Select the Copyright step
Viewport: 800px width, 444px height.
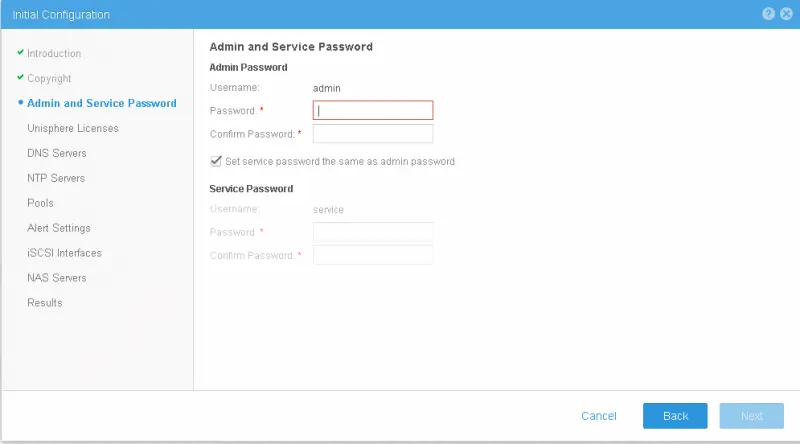tap(49, 79)
